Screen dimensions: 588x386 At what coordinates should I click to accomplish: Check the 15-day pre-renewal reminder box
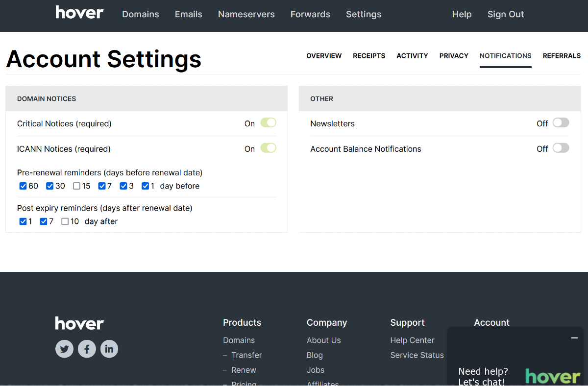76,186
